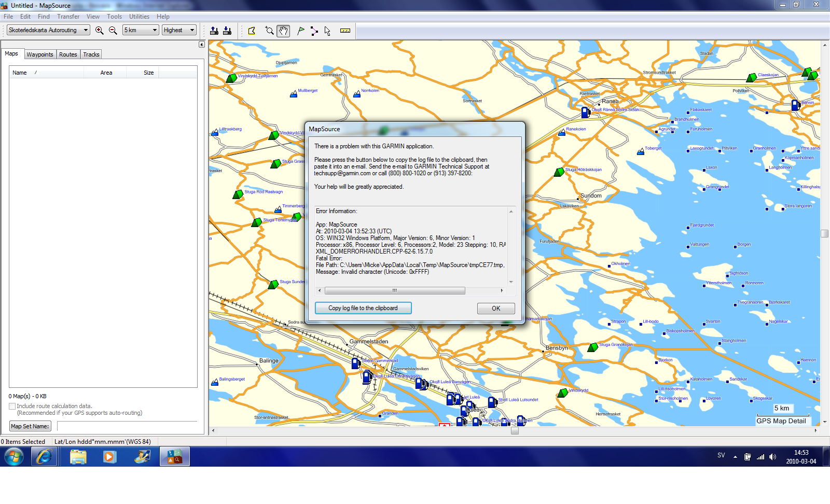This screenshot has width=830, height=504.
Task: Click the Balingsberget summit icon
Action: [x=215, y=382]
